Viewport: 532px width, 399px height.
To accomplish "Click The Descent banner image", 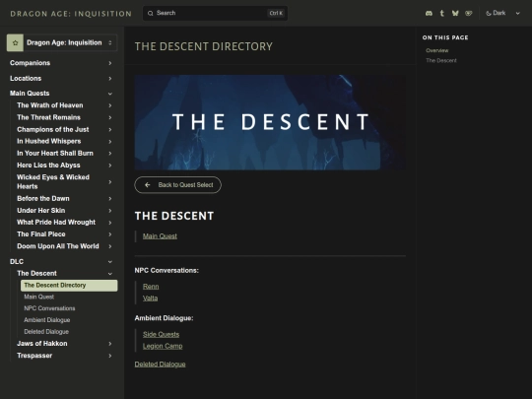I will tap(270, 122).
